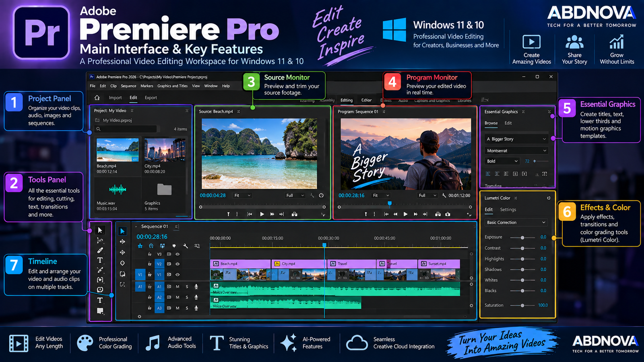Go to in point in Source Monitor

[x=250, y=214]
